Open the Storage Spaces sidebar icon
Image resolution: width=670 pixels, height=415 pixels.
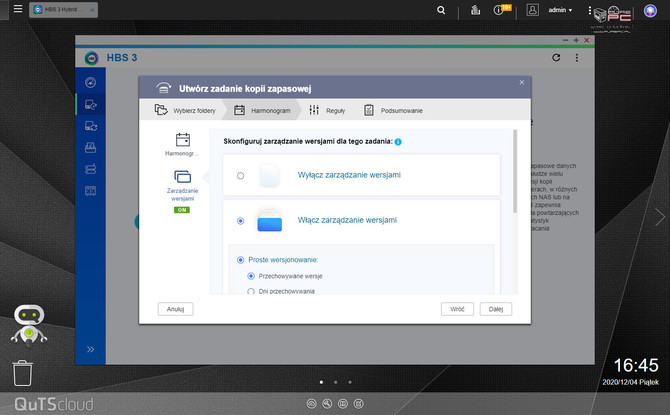pos(91,169)
